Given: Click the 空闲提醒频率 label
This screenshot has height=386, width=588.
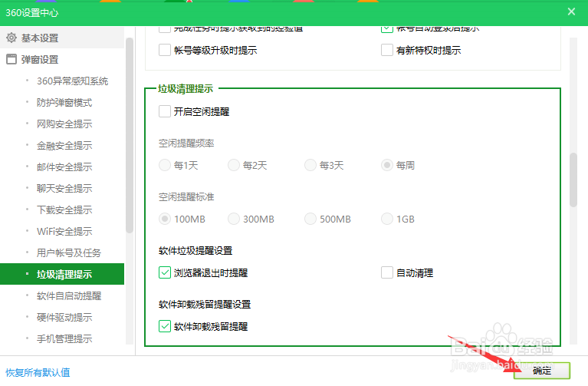Looking at the screenshot, I should click(x=186, y=144).
